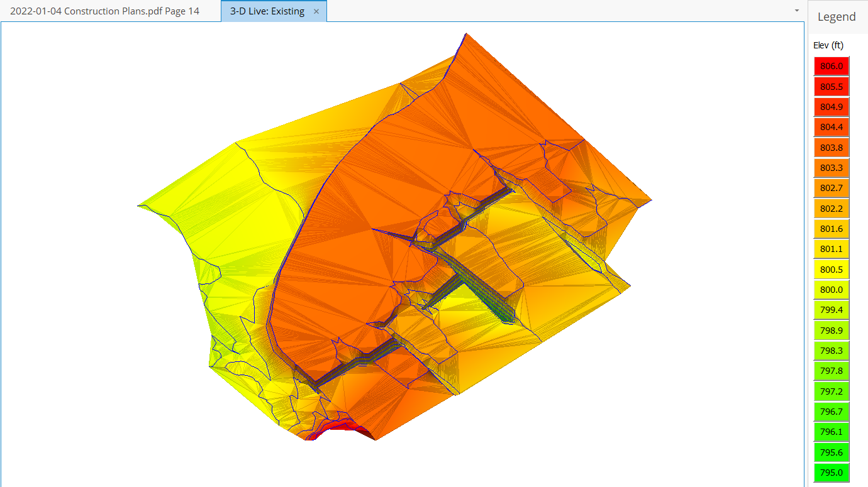The image size is (868, 487).
Task: Switch to Construction Plans.pdf Page 14 tab
Action: click(x=104, y=11)
